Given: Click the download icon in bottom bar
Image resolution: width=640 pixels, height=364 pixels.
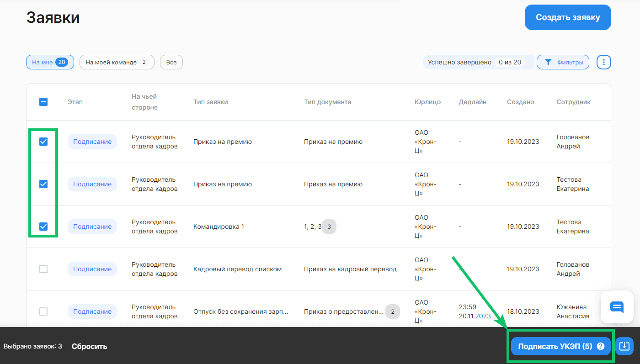Looking at the screenshot, I should pos(624,346).
